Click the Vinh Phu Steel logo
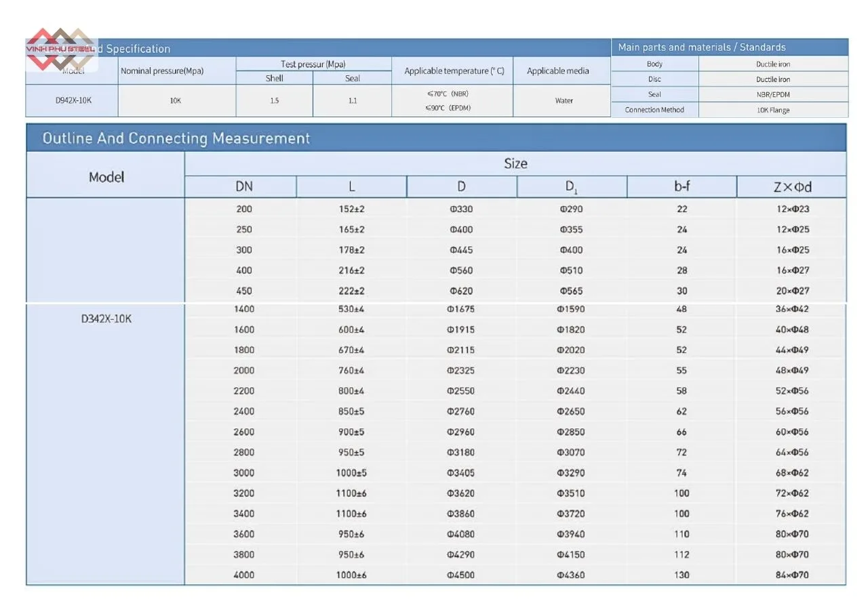 click(61, 50)
